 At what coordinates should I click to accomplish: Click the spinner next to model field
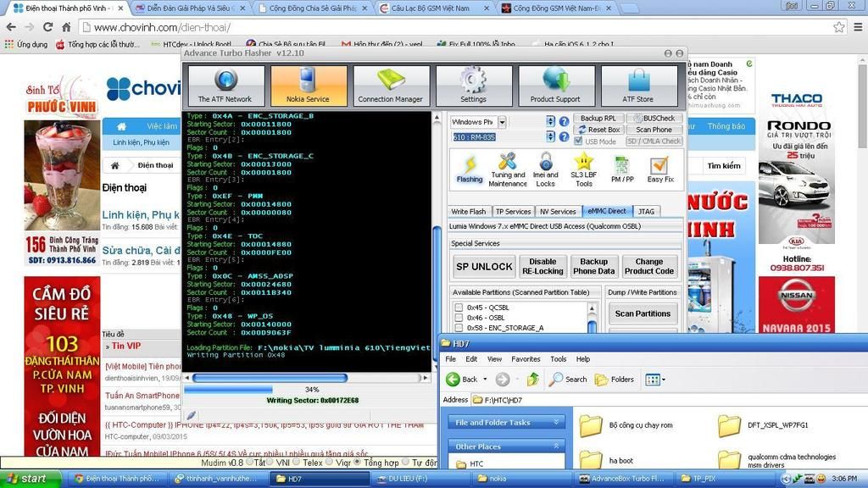click(x=550, y=136)
